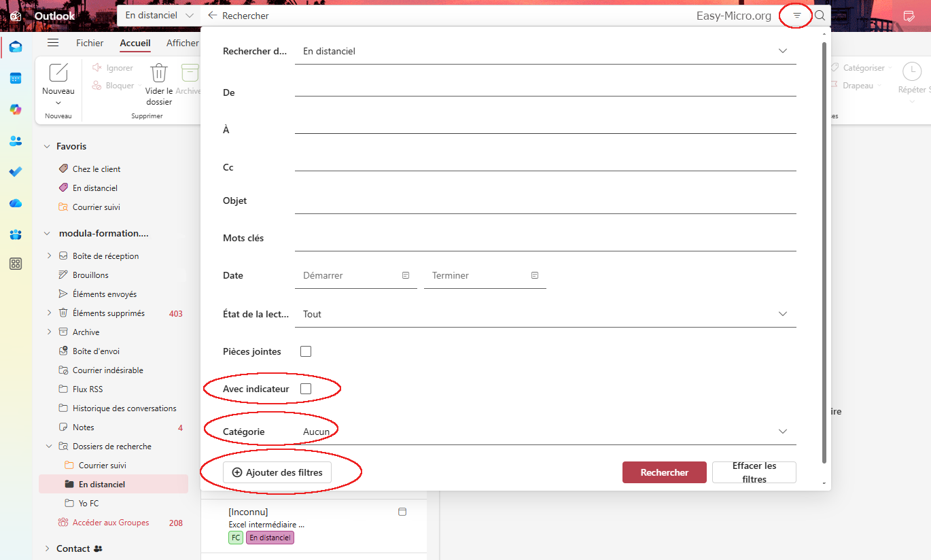The height and width of the screenshot is (560, 931).
Task: Open the État de la lecture dropdown
Action: coord(782,314)
